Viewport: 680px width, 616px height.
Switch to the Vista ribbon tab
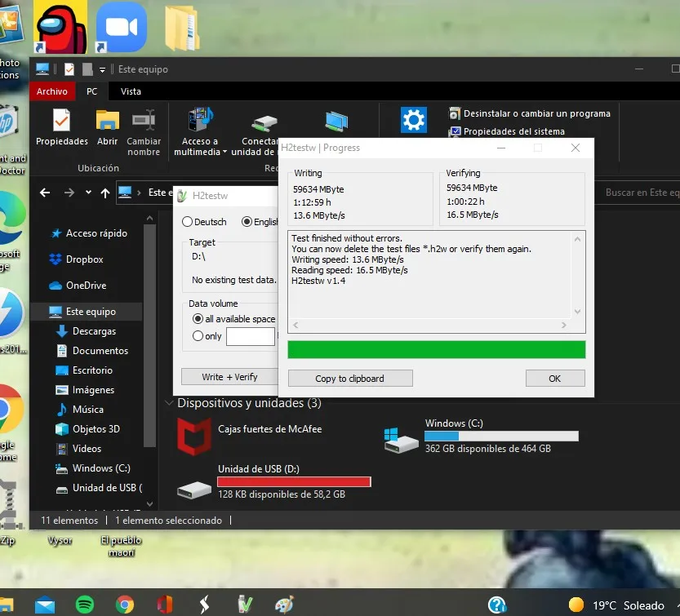[x=131, y=92]
